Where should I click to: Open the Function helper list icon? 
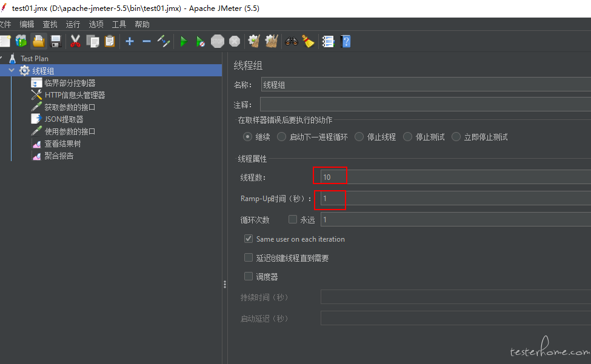(328, 41)
